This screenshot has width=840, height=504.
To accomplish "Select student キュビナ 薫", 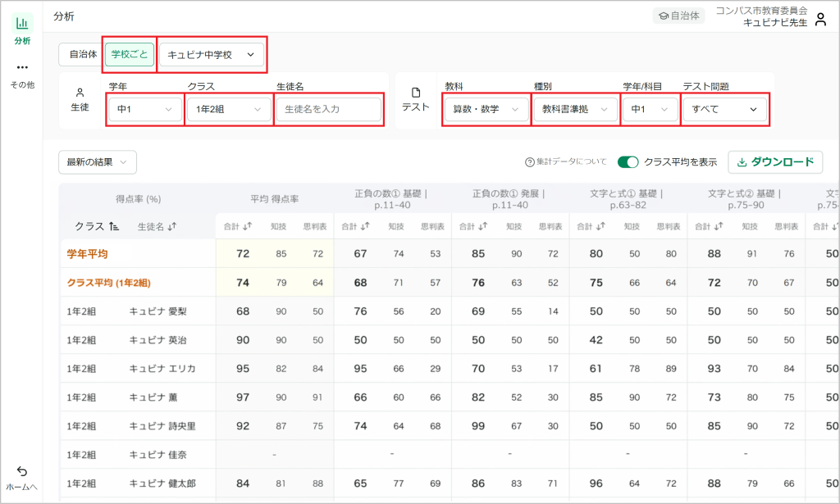I will tap(153, 397).
